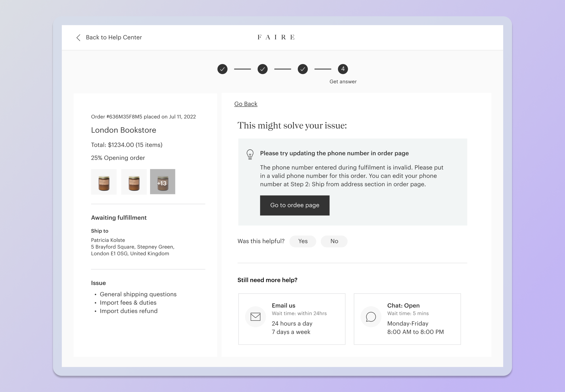
Task: Click Back to Help Center text
Action: click(114, 37)
